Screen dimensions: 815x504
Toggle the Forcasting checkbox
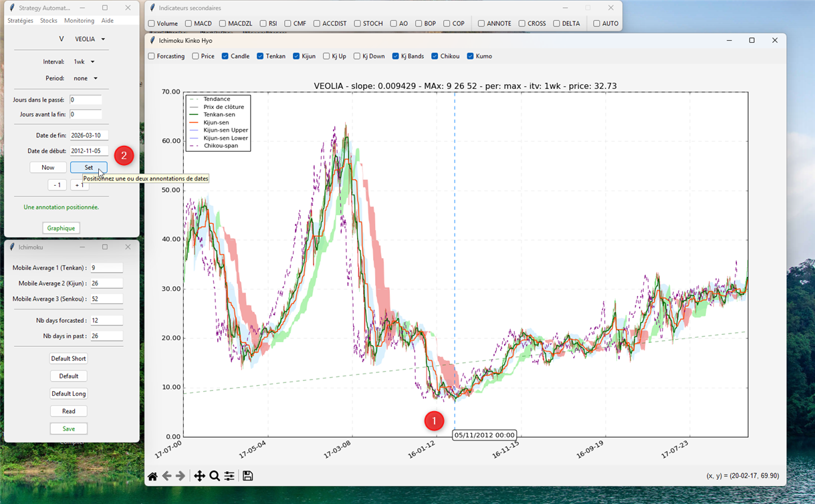coord(152,56)
